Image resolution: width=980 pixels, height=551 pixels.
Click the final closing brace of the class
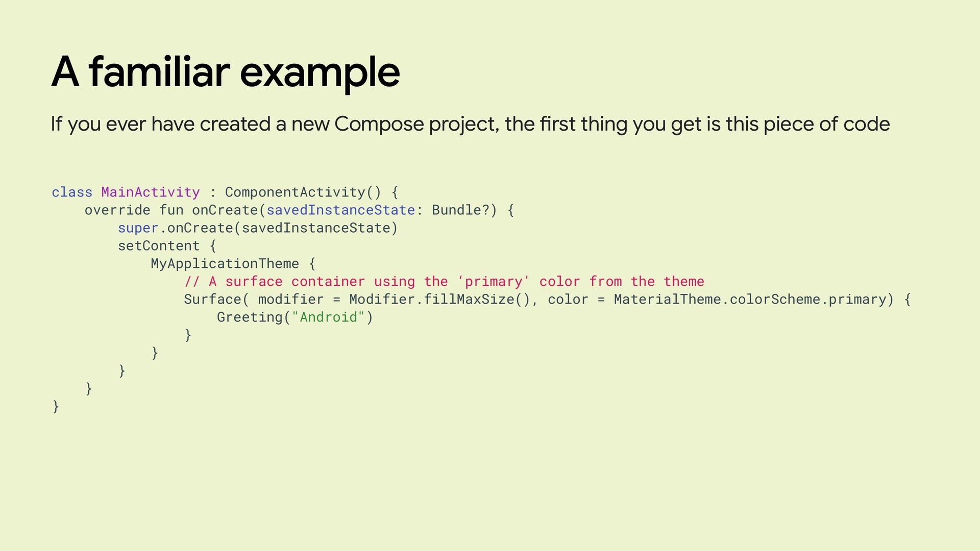pyautogui.click(x=56, y=407)
